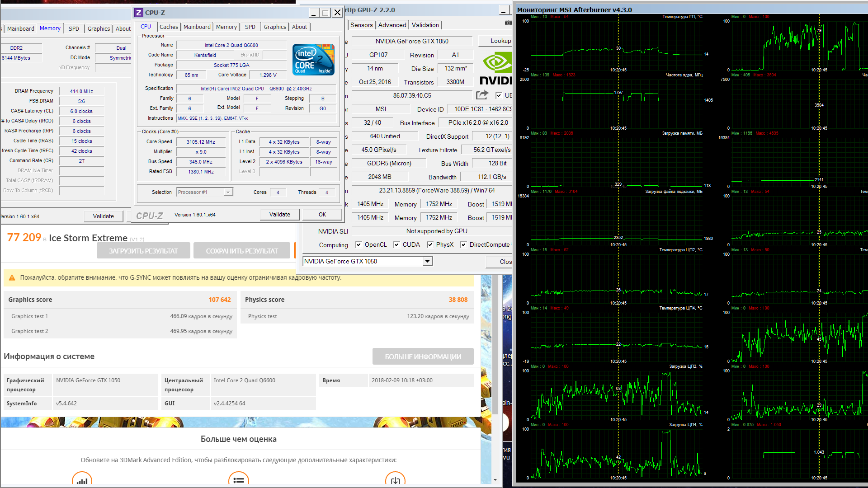Take a GPU-Z screenshot with the camera icon
Image resolution: width=868 pixels, height=488 pixels.
click(x=508, y=23)
